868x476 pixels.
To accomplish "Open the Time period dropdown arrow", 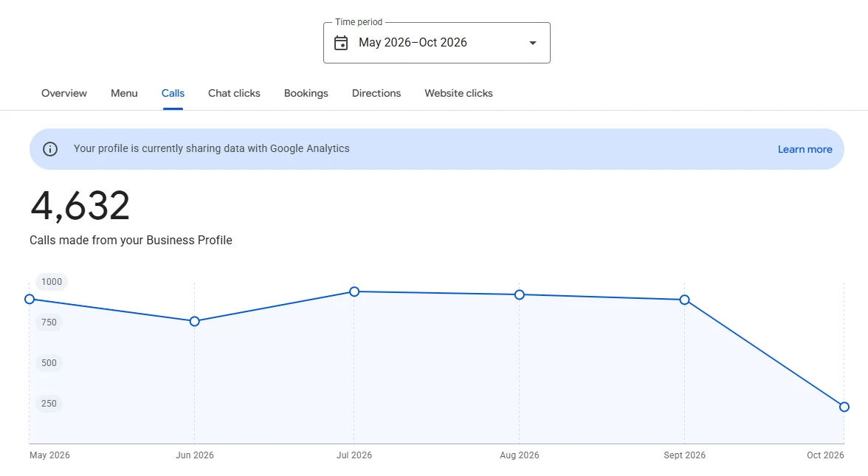I will coord(533,43).
